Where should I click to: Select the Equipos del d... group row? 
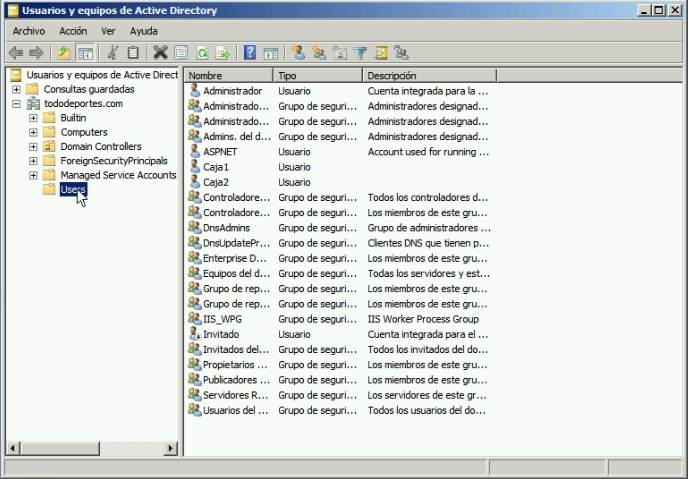tap(339, 273)
